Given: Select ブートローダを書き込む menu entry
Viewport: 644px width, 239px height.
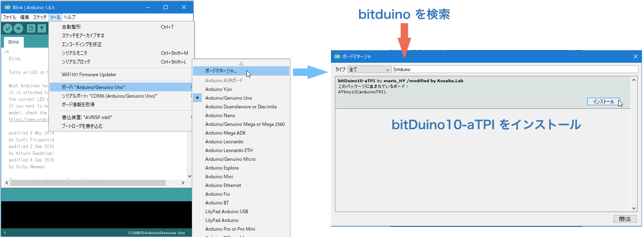Looking at the screenshot, I should 121,126.
